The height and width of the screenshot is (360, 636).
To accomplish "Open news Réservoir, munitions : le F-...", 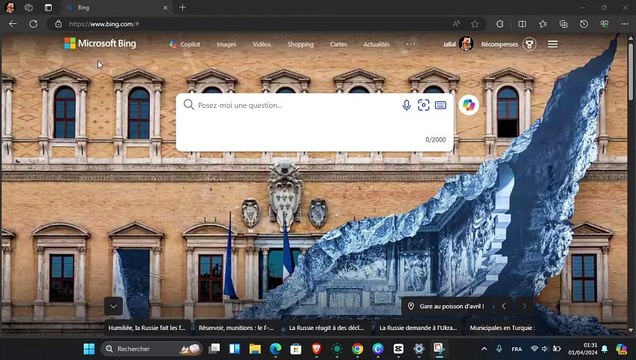I will coord(236,328).
